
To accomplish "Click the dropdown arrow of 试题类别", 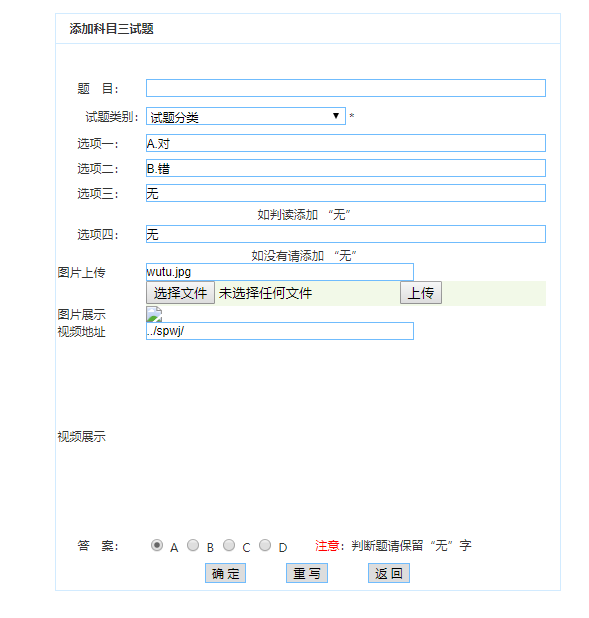I will coord(336,116).
